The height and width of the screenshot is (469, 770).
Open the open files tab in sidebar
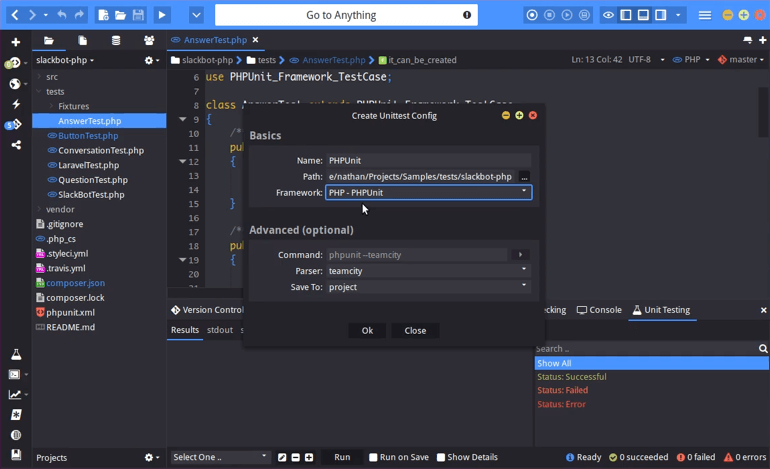click(x=82, y=41)
